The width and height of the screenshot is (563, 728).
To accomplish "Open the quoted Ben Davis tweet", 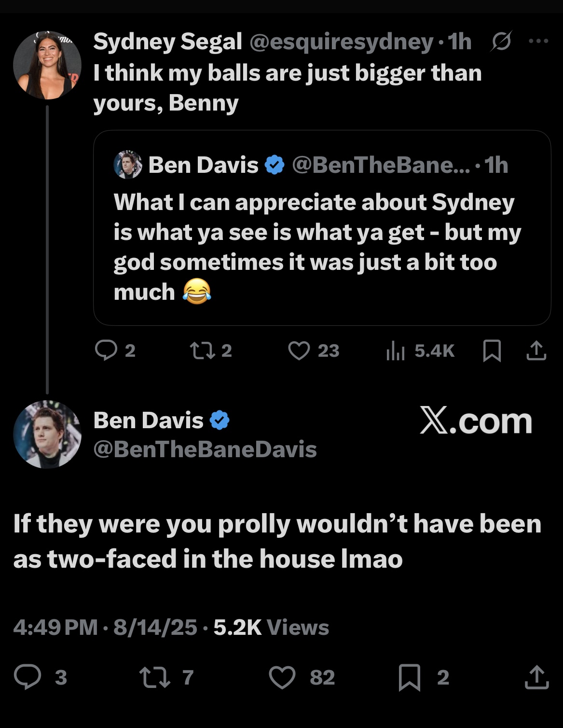I will tap(322, 228).
